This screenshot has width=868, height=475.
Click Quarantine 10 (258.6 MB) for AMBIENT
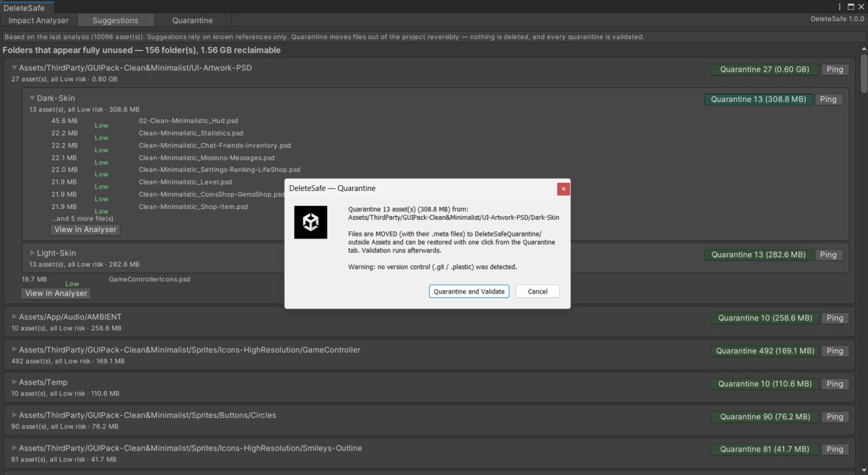[765, 318]
